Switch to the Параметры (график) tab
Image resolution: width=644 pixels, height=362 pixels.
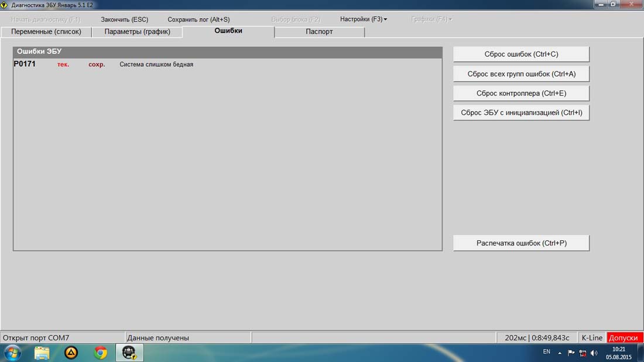(x=138, y=32)
